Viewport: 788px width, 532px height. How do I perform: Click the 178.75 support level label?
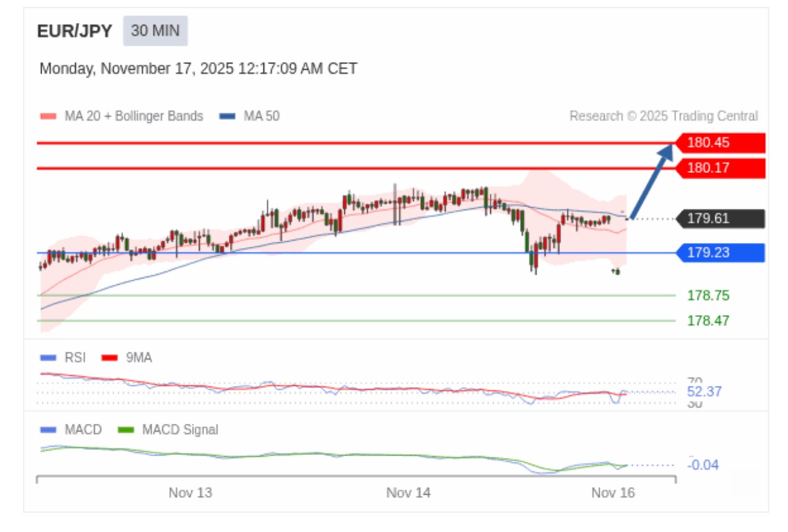pos(708,296)
